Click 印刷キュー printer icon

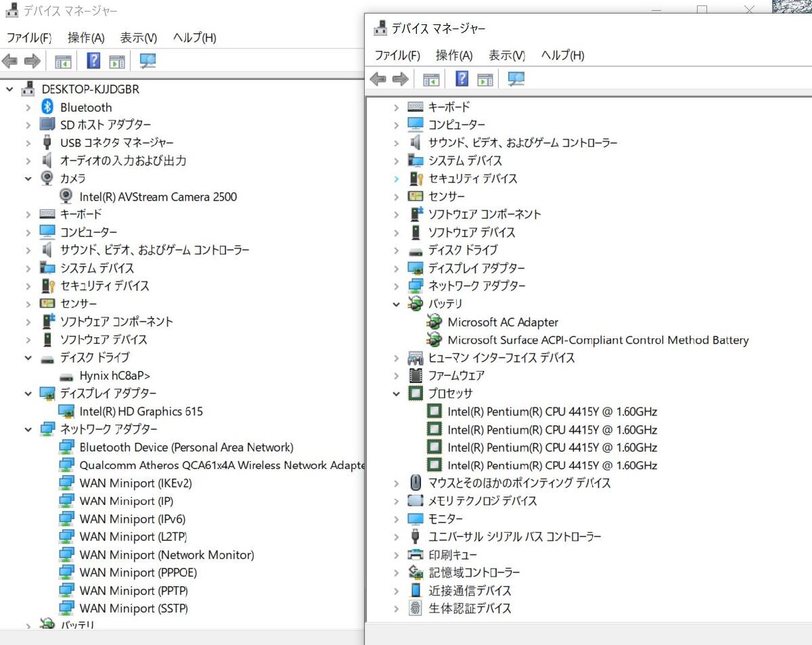[x=415, y=554]
